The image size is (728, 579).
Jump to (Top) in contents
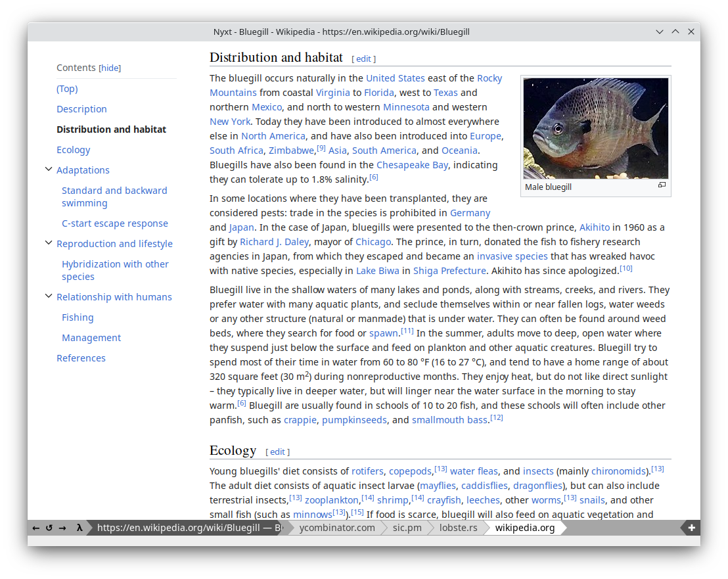67,89
